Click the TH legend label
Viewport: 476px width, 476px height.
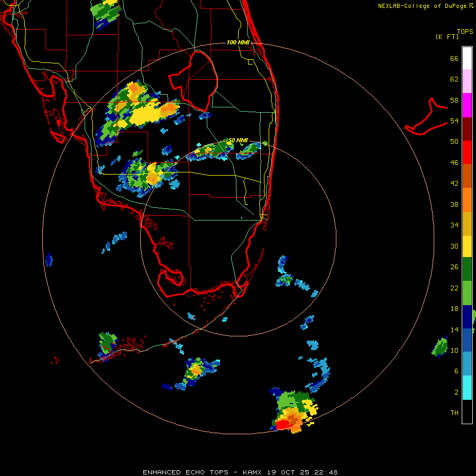coord(454,413)
